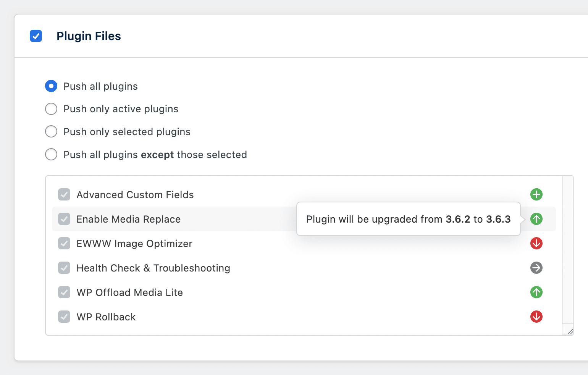Select Push only selected plugins
The width and height of the screenshot is (588, 375).
51,131
